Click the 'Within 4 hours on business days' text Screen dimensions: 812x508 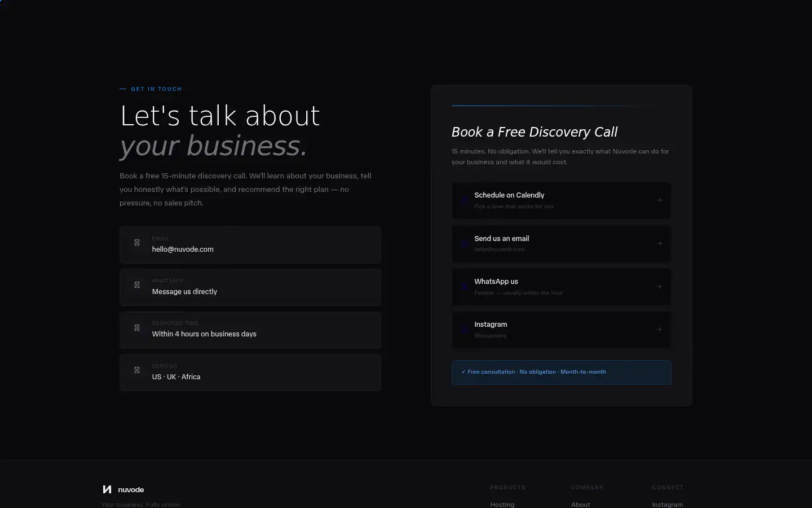204,334
